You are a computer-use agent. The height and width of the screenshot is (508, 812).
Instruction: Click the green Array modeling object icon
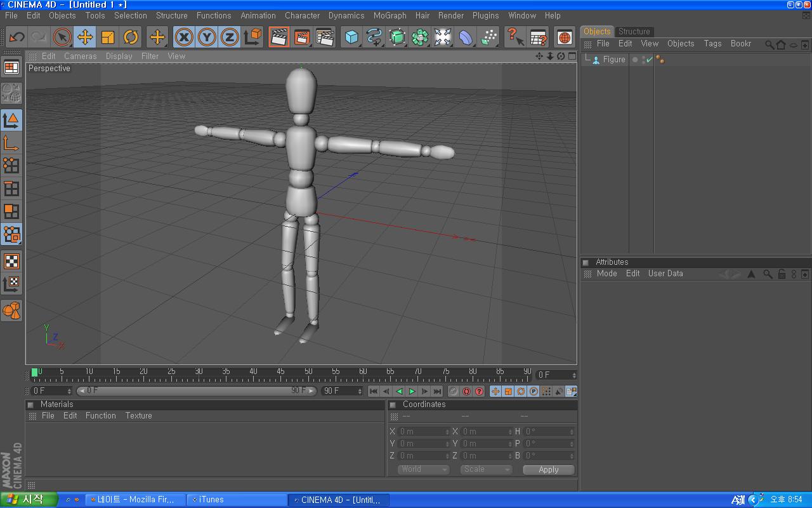(420, 37)
